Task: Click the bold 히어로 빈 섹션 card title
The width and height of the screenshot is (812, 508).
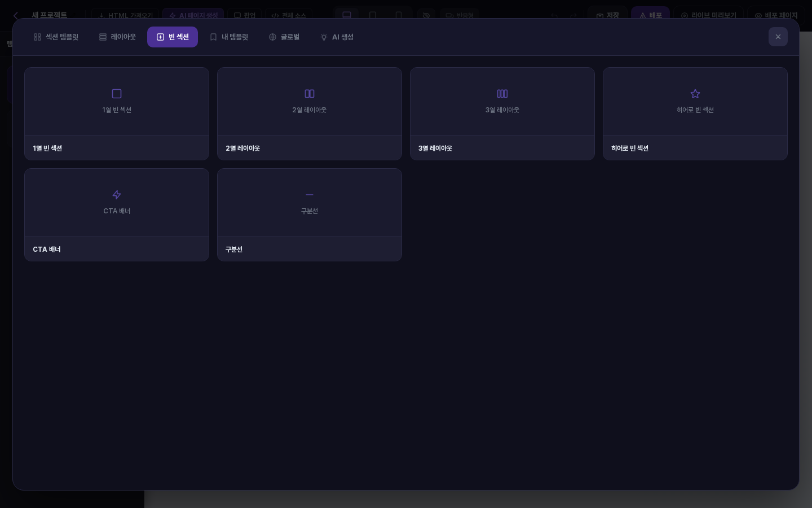Action: click(x=630, y=148)
